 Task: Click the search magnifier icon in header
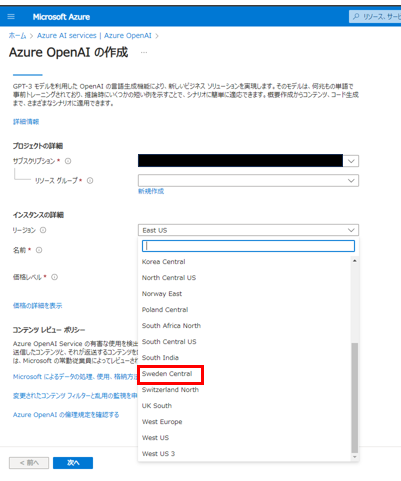[356, 16]
